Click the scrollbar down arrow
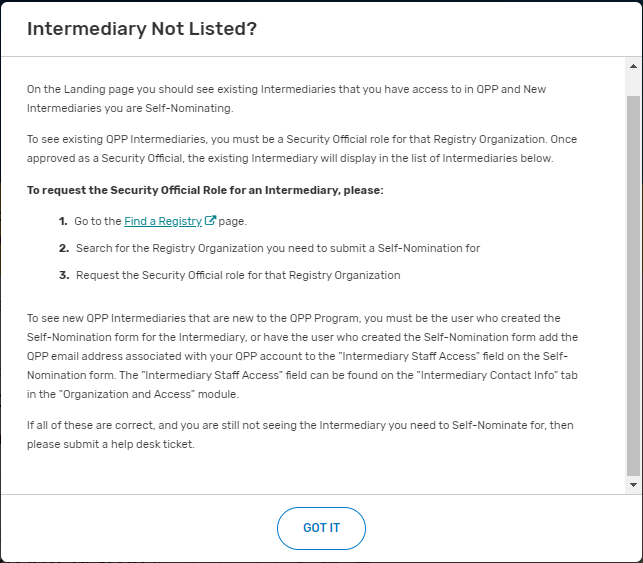Viewport: 643px width, 563px height. [x=632, y=484]
